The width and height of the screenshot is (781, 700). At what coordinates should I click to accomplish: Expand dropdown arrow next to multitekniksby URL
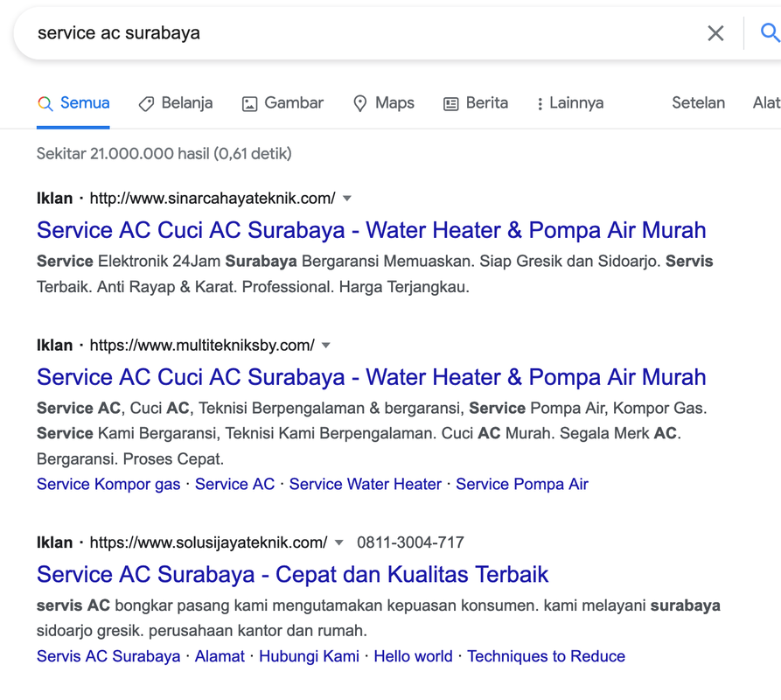pyautogui.click(x=326, y=346)
